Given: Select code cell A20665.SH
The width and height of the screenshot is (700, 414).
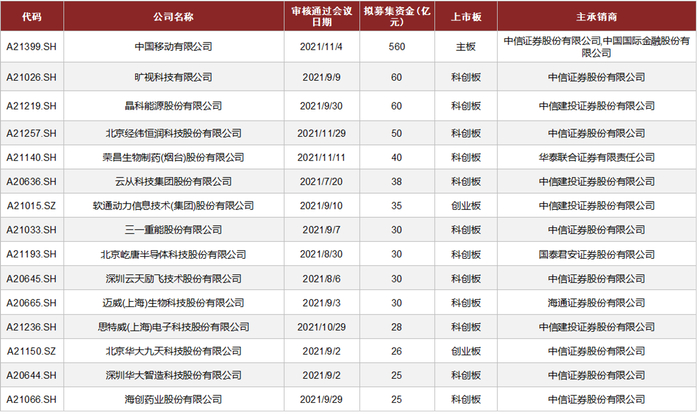Looking at the screenshot, I should tap(32, 303).
